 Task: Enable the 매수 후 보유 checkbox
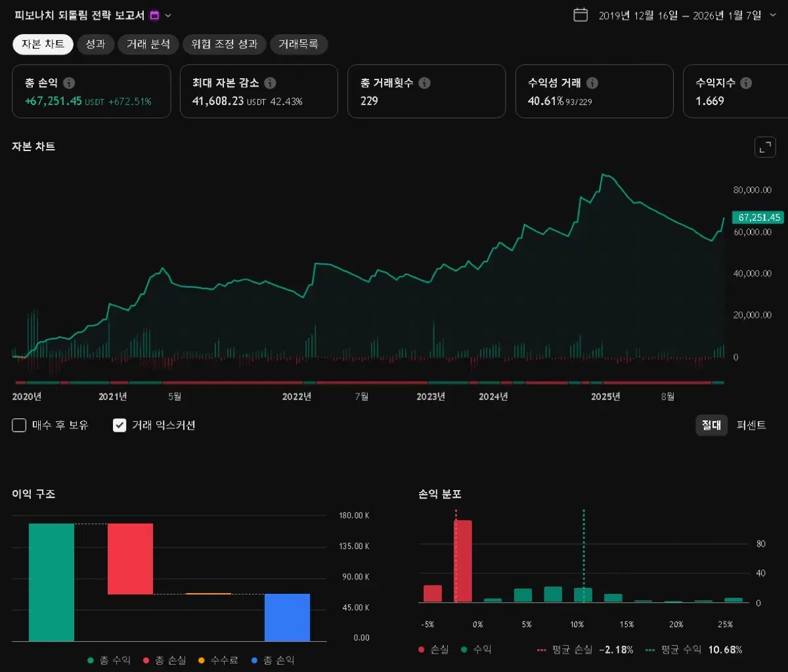point(19,425)
